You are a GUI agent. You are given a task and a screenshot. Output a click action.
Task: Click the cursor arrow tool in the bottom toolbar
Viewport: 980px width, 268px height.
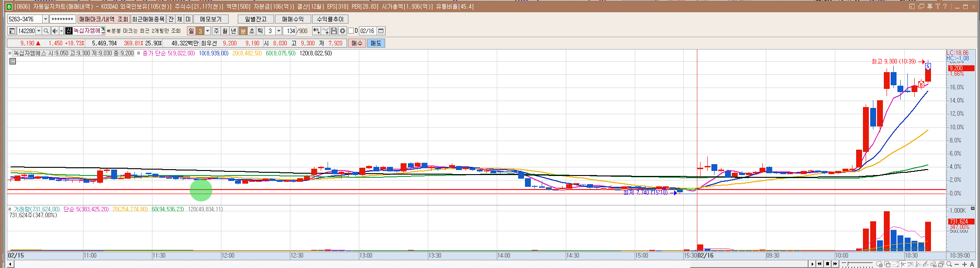tap(903, 264)
